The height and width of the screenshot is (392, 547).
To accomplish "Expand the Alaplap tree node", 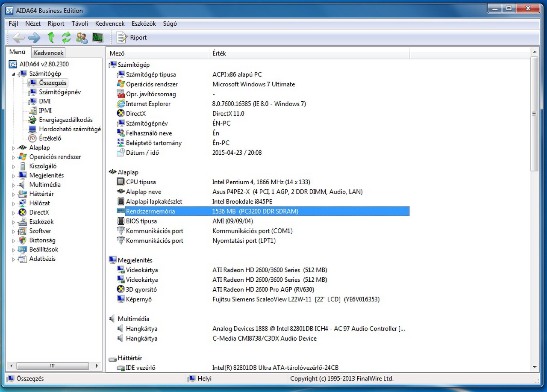I will click(13, 148).
